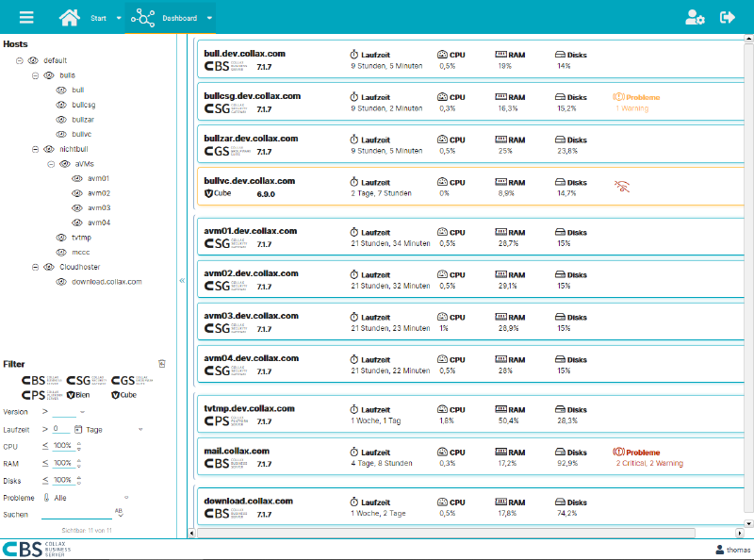Increase the CPU filter value with stepper arrow
This screenshot has height=560, width=754.
click(79, 443)
